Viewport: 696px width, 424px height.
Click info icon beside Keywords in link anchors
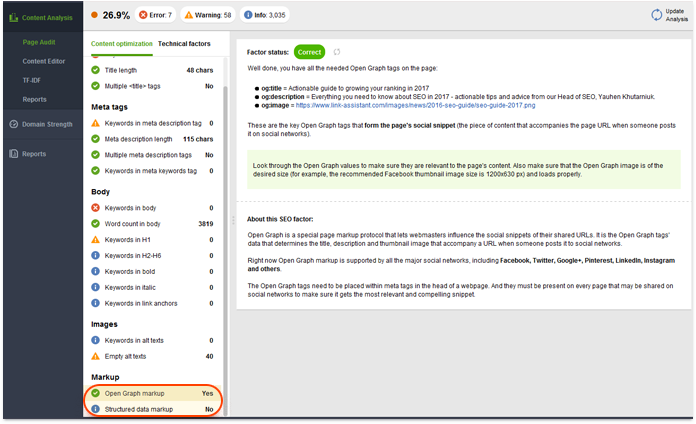coord(95,303)
